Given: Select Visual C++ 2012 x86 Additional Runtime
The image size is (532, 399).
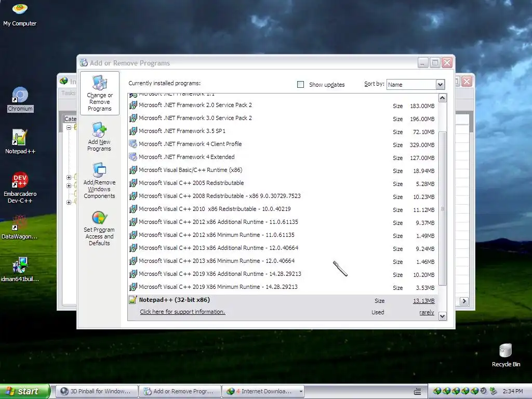Looking at the screenshot, I should point(283,222).
